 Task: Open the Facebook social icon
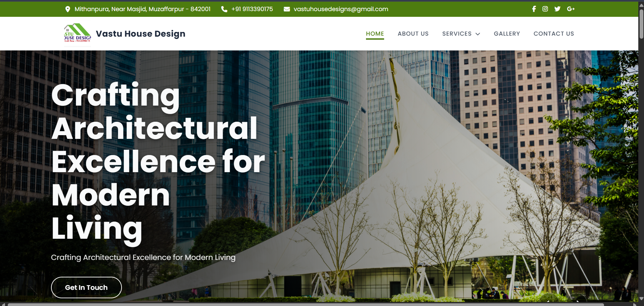pyautogui.click(x=534, y=9)
